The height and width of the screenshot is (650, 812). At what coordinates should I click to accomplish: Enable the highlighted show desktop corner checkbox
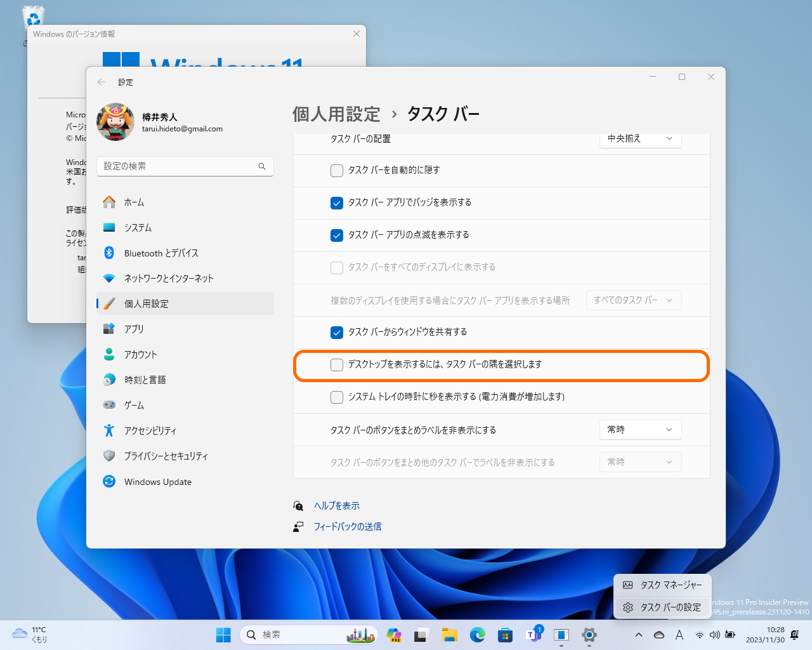336,366
